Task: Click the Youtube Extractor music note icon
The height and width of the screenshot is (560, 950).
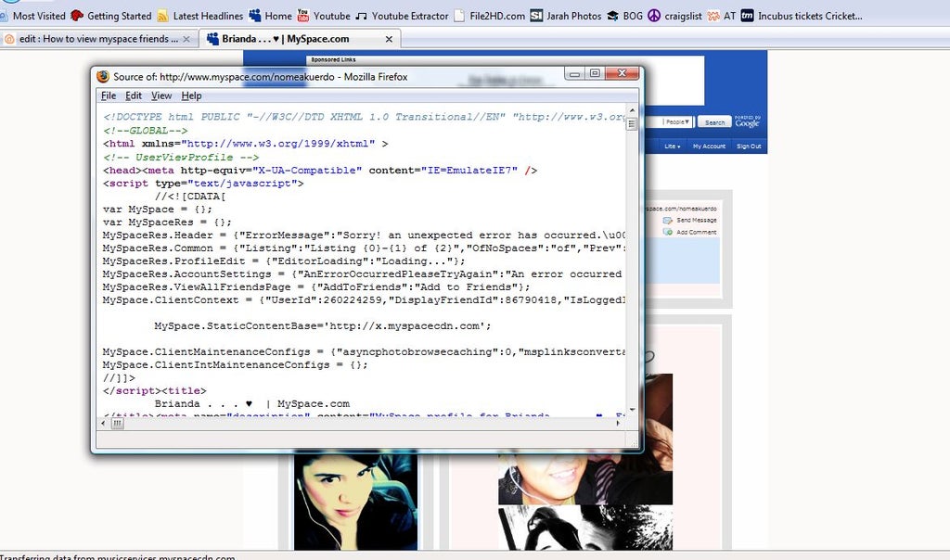Action: point(361,16)
